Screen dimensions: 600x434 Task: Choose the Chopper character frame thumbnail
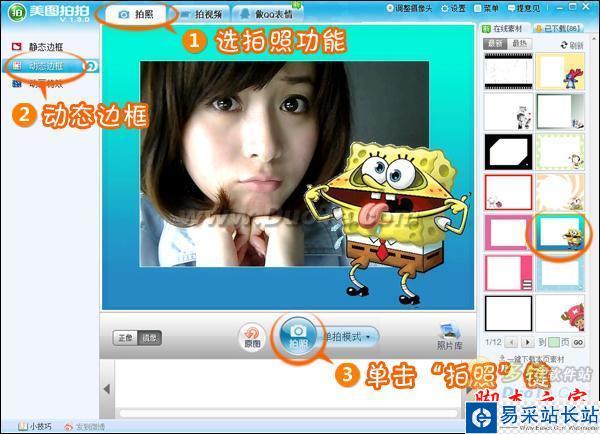coord(560,313)
